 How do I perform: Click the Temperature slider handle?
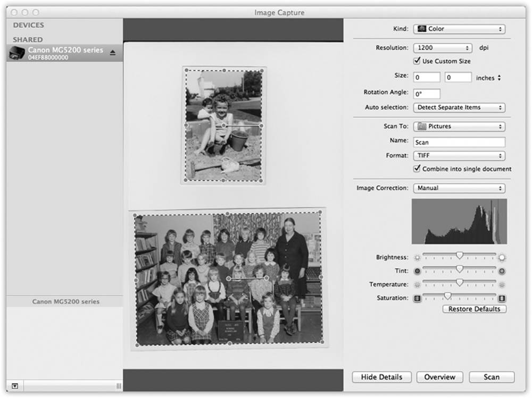[x=460, y=282]
